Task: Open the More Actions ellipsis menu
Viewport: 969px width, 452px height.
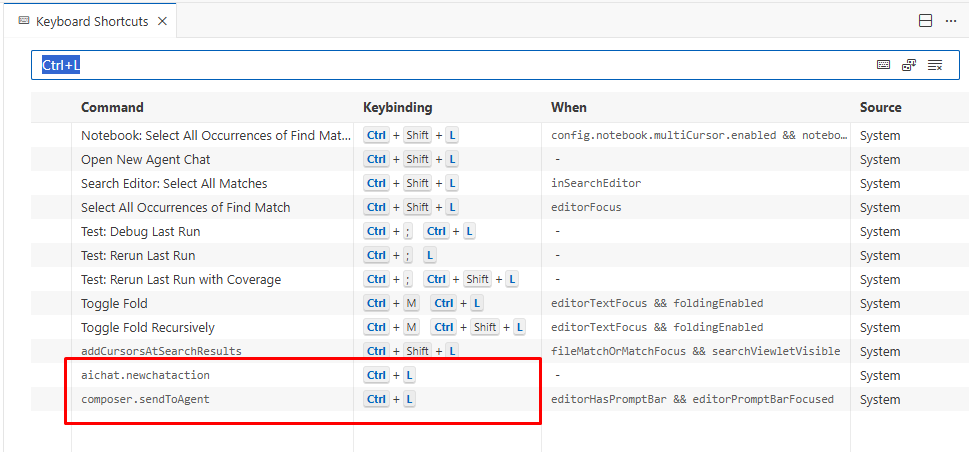Action: 950,21
